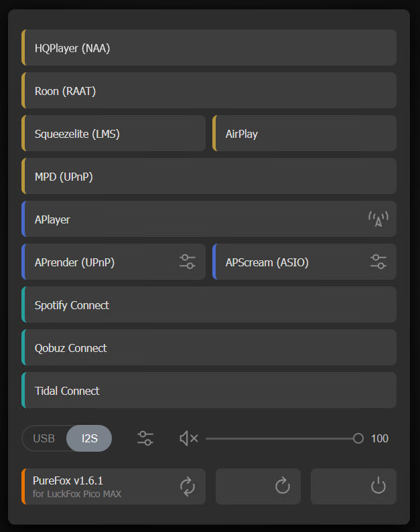Open APScream (ASIO) settings sliders icon
The image size is (420, 532).
pos(378,262)
